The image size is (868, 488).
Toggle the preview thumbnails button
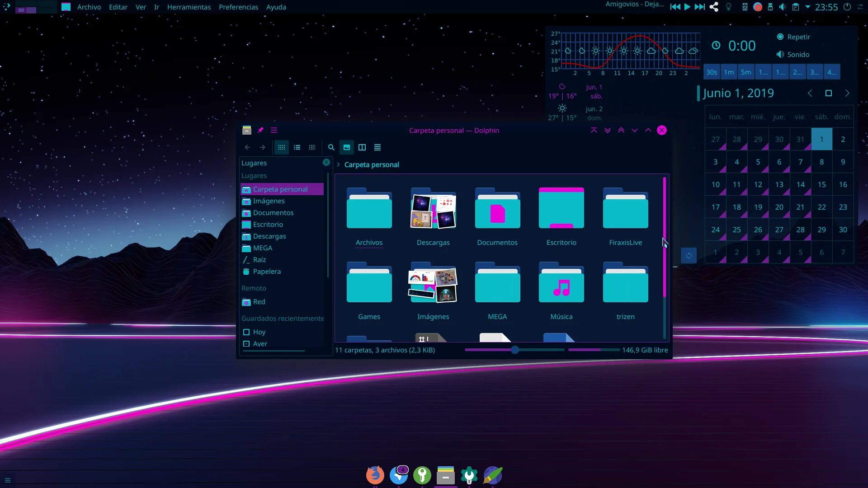(347, 147)
